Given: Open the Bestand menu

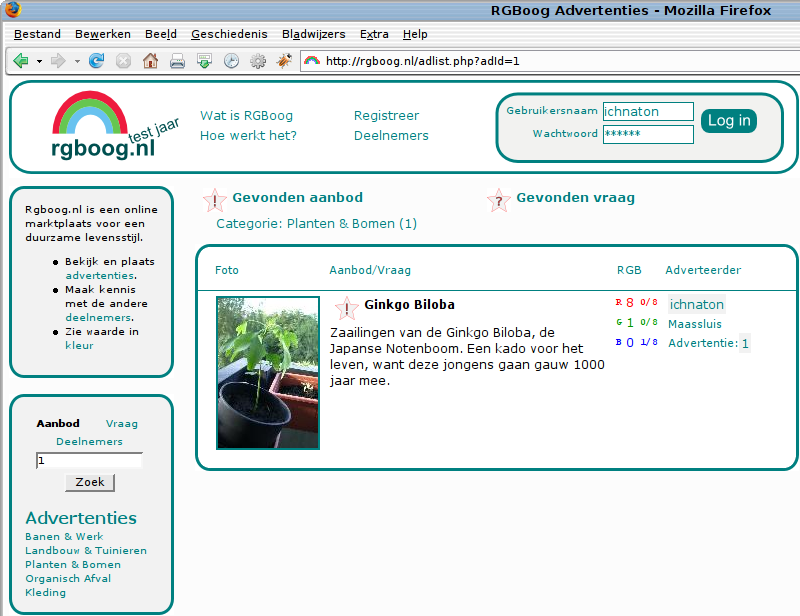Looking at the screenshot, I should (x=37, y=34).
